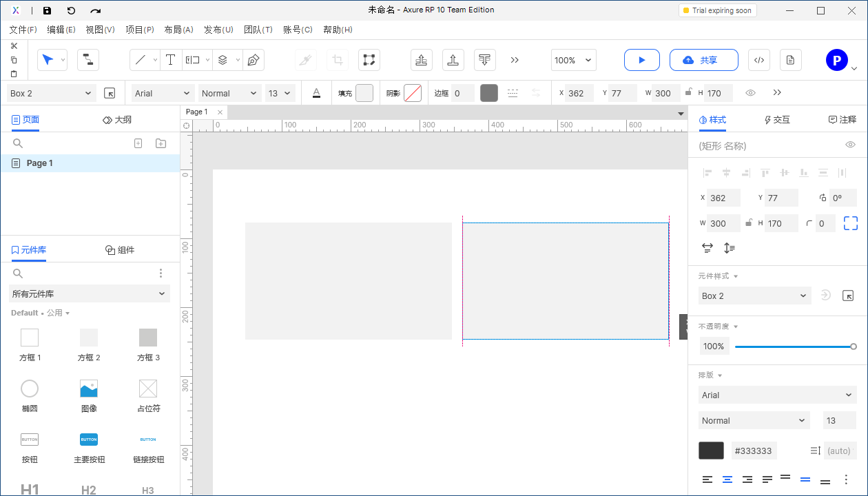Toggle the toolbar width-height lock
The image size is (868, 496).
(688, 92)
